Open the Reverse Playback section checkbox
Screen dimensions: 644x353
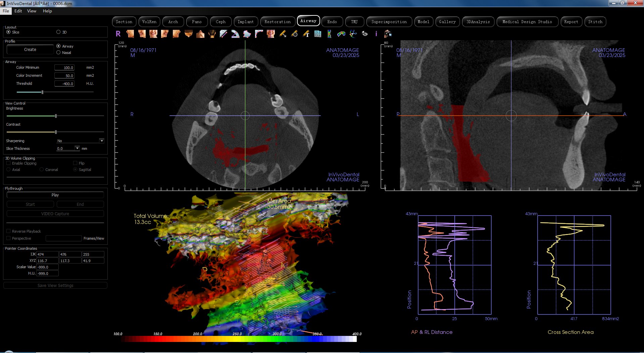click(x=8, y=231)
